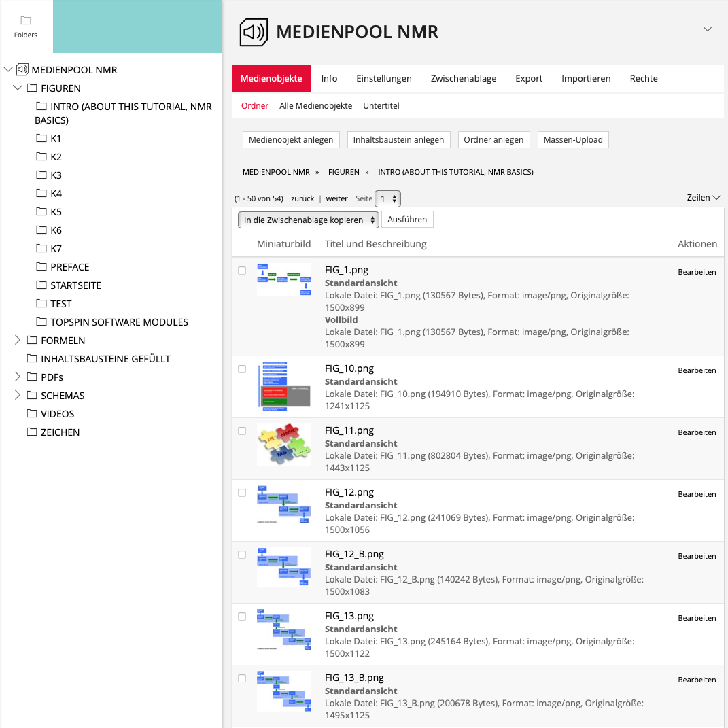Tick the checkbox next to FIG_13.png
Screen dimensions: 728x728
tap(242, 617)
